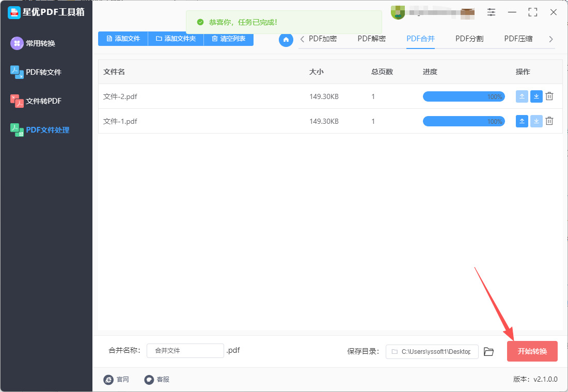Click the home icon button
The height and width of the screenshot is (392, 568).
(x=286, y=39)
